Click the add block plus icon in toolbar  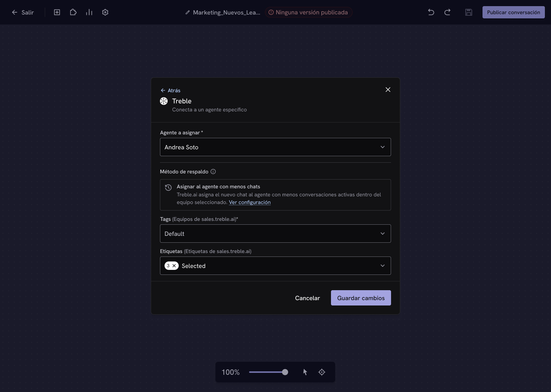click(x=57, y=12)
